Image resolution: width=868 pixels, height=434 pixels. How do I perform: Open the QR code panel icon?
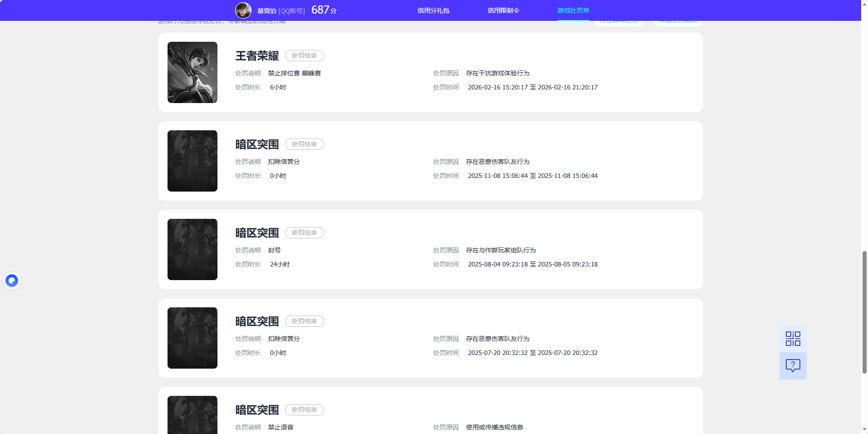pos(793,338)
